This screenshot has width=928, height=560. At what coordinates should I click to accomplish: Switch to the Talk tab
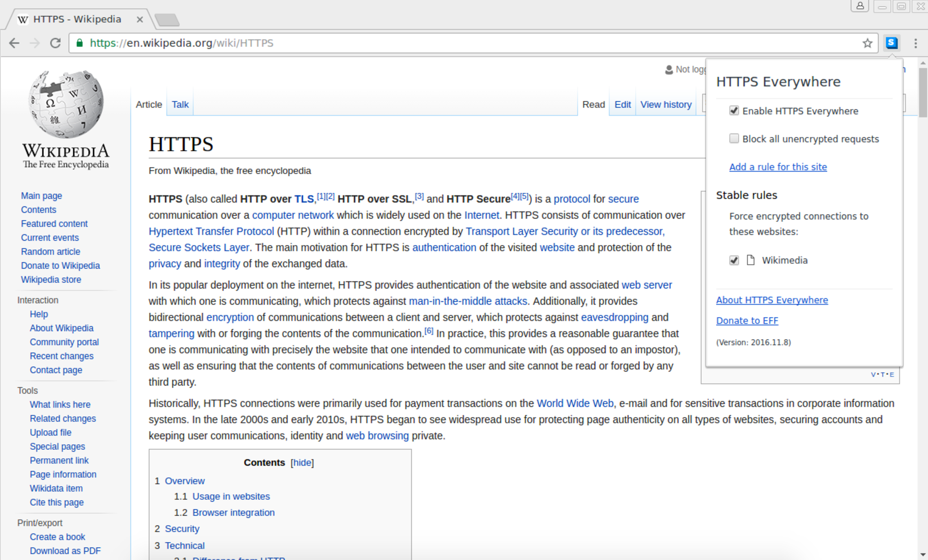coord(180,105)
